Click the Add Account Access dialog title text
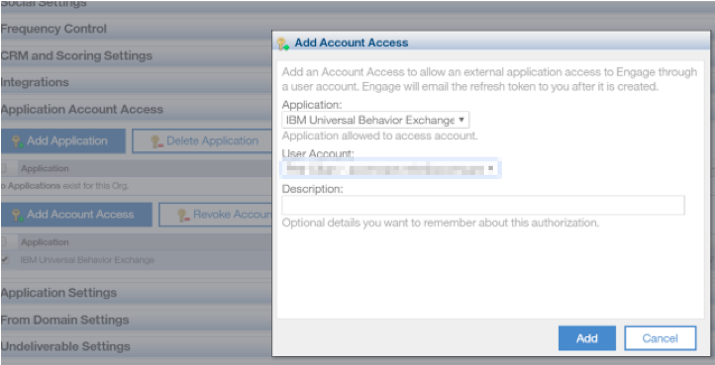Screen dimensions: 715x365 pyautogui.click(x=351, y=43)
